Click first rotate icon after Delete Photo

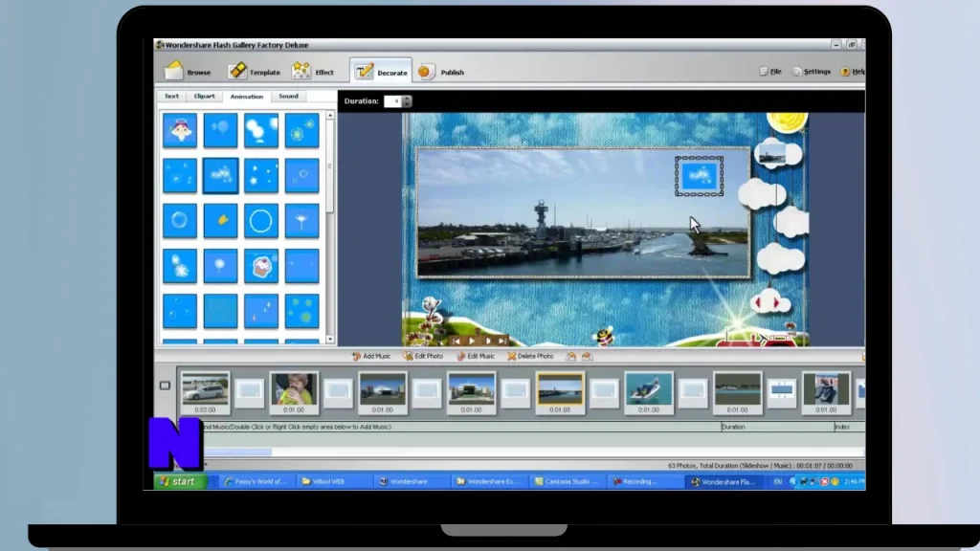570,356
